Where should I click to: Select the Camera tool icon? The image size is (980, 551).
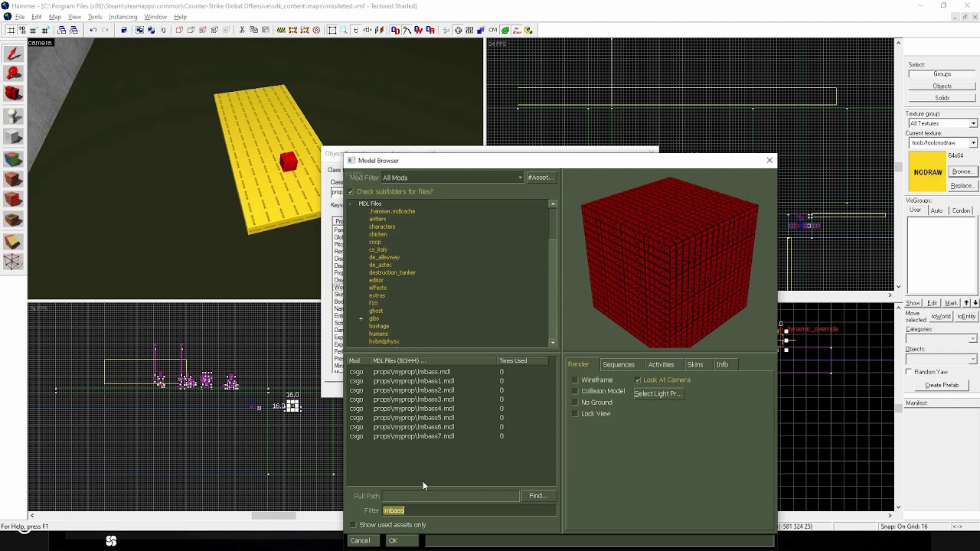[12, 94]
